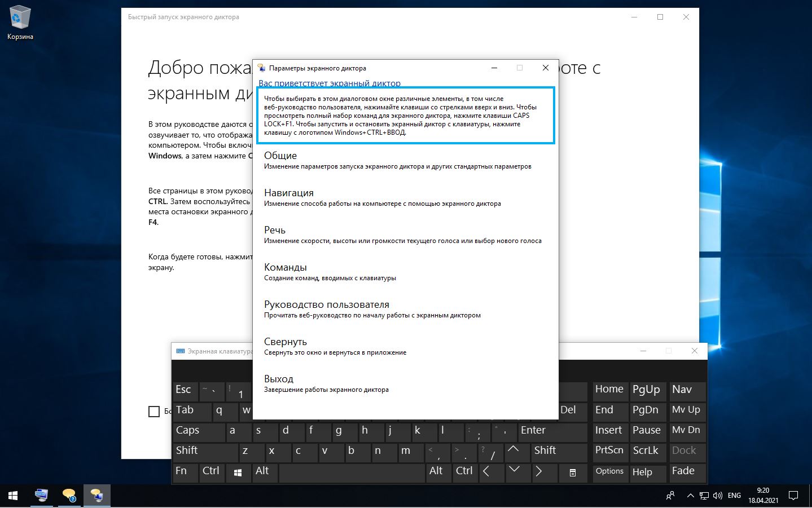Tap the letter q key
This screenshot has width=812, height=508.
click(225, 411)
